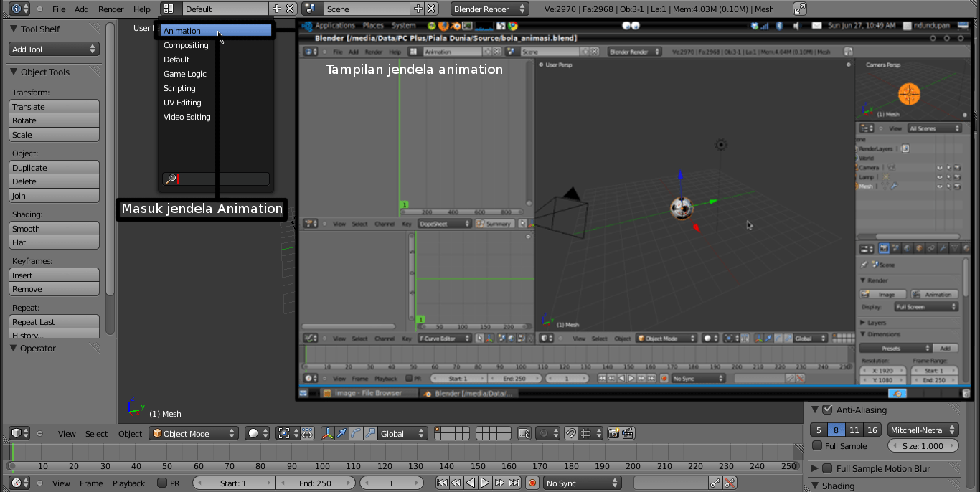Add a new scene with plus
980x492 pixels.
[x=418, y=9]
